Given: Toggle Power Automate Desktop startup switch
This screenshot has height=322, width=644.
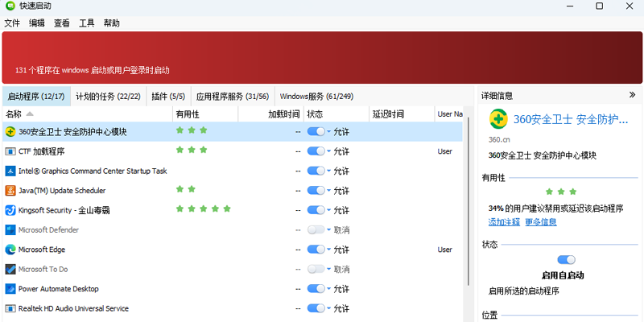Looking at the screenshot, I should pyautogui.click(x=316, y=289).
